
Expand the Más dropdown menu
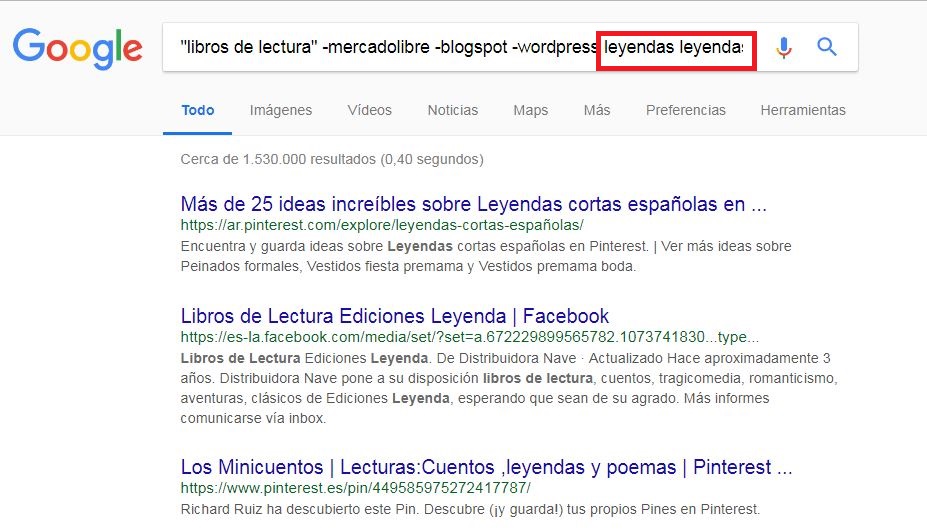(597, 110)
